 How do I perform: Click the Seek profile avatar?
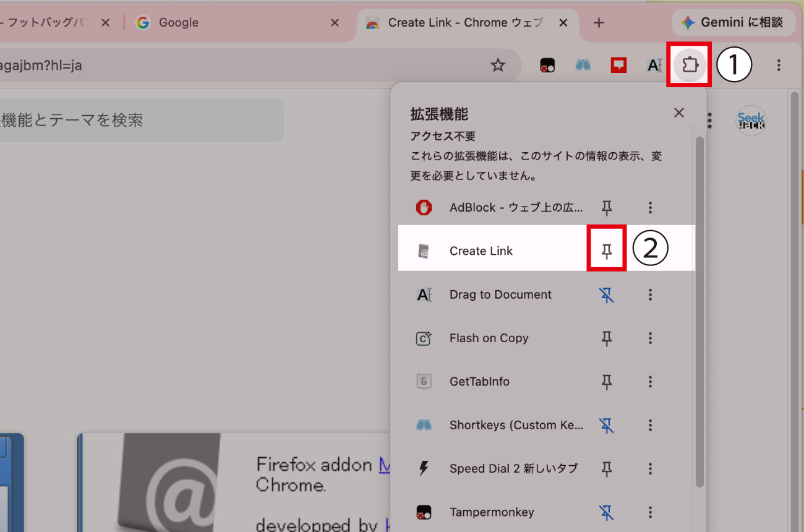coord(751,120)
